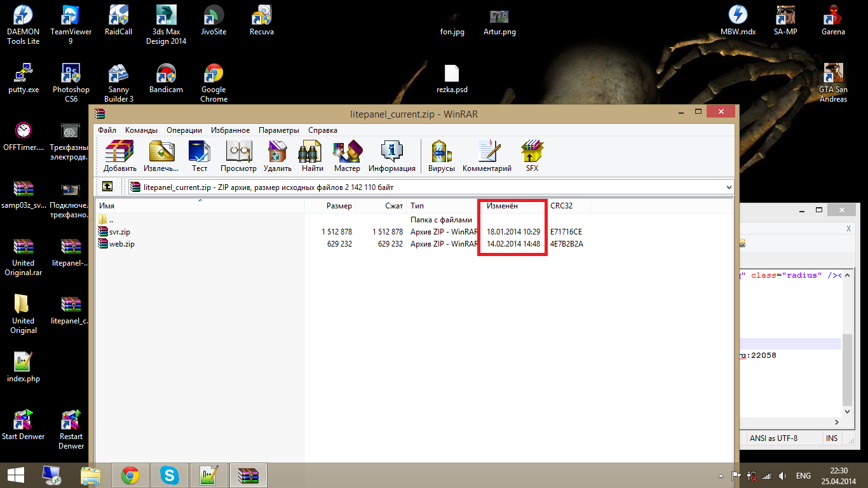Open the Просмотр (View) tool

click(238, 156)
